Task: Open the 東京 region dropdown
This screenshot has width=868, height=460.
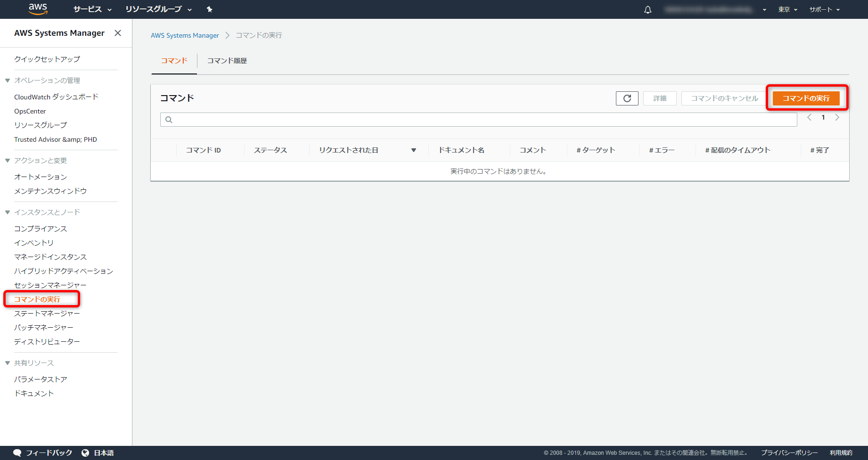Action: 787,9
